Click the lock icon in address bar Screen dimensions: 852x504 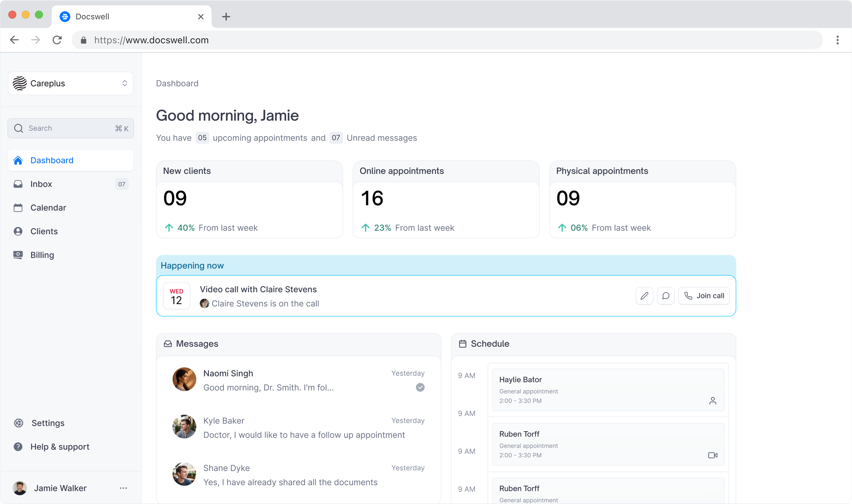84,40
